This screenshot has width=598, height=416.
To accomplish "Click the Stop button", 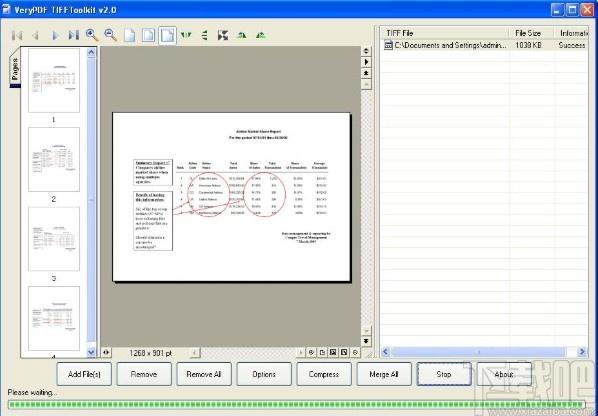I will tap(444, 374).
